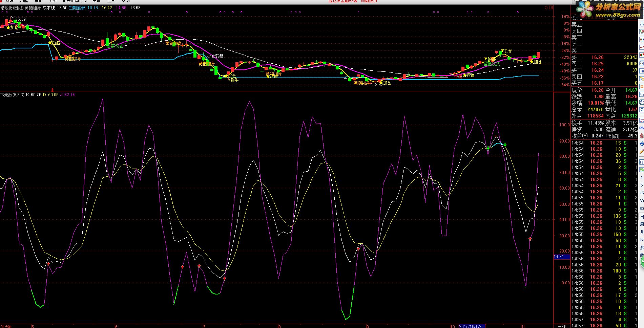Viewport: 644px width, 328px height.
Task: Open the red trend-line chart icon
Action: [x=642, y=119]
